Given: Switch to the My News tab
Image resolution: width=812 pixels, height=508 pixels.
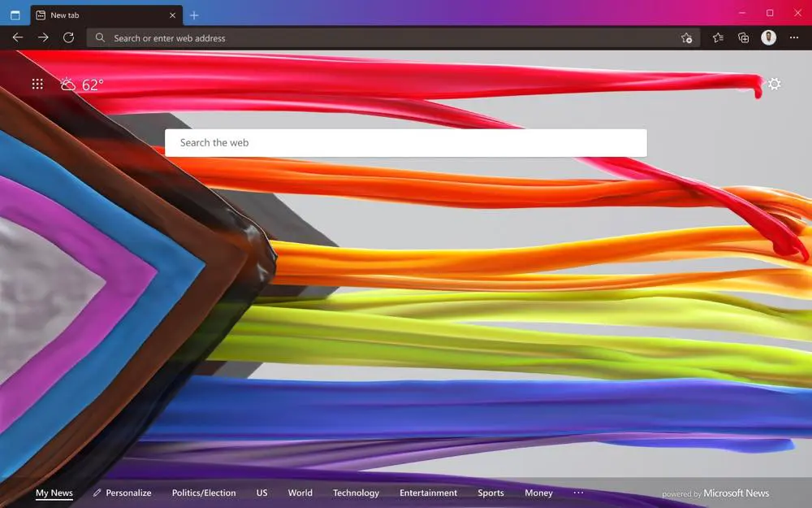Looking at the screenshot, I should coord(54,493).
